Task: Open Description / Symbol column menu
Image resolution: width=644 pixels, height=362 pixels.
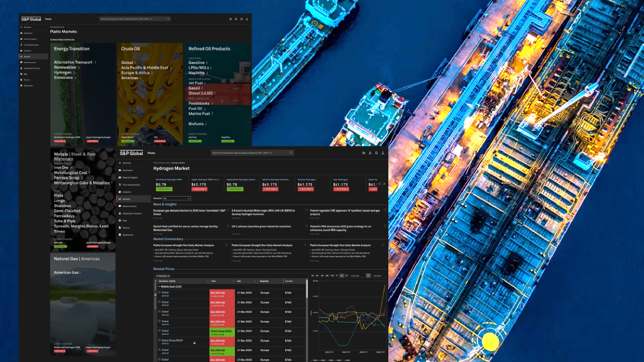Action: (208, 281)
